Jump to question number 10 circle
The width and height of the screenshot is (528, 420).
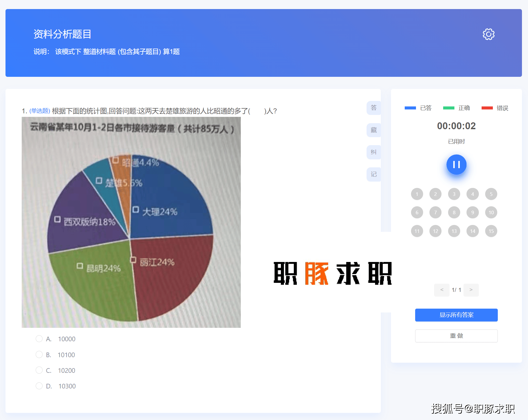[491, 213]
